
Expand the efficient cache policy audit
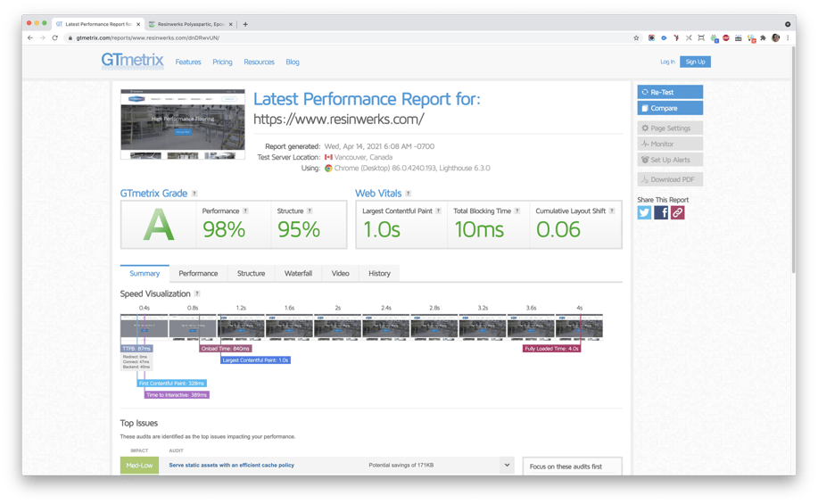click(x=506, y=465)
